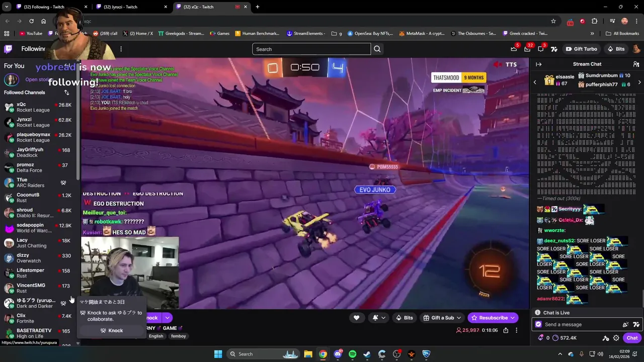Toggle the TTS mute speaker on the stream

point(498,64)
